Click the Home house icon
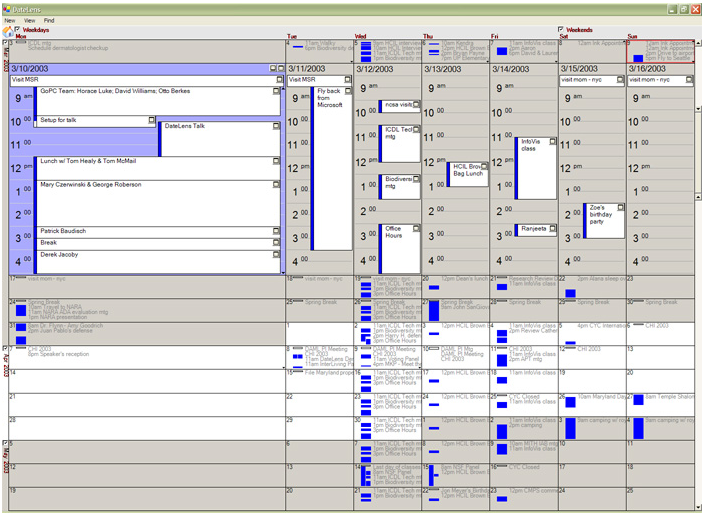 (x=8, y=32)
